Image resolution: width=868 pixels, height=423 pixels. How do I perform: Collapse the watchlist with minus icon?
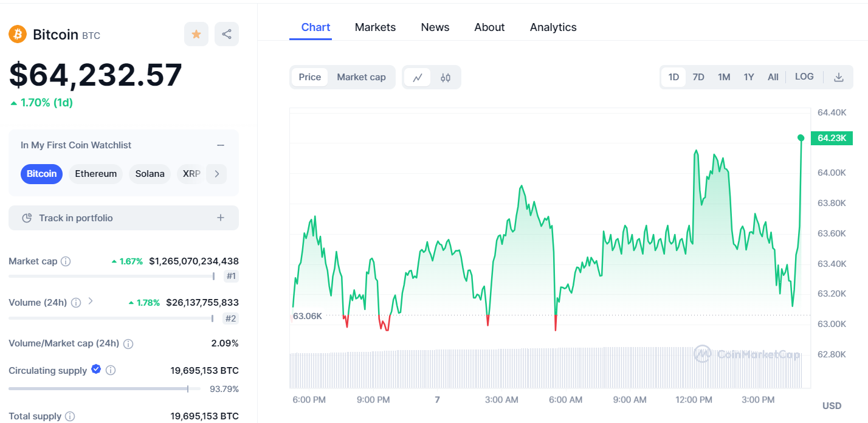pyautogui.click(x=221, y=145)
